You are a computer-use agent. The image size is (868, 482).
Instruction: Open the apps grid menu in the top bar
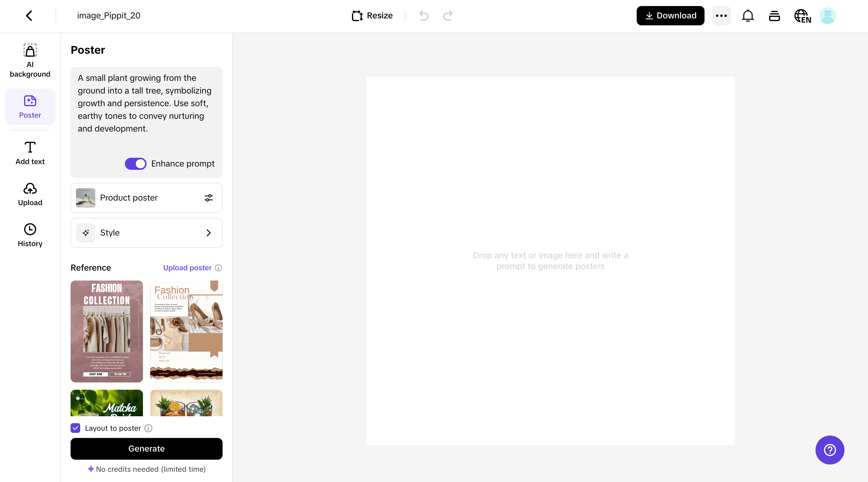tap(774, 15)
